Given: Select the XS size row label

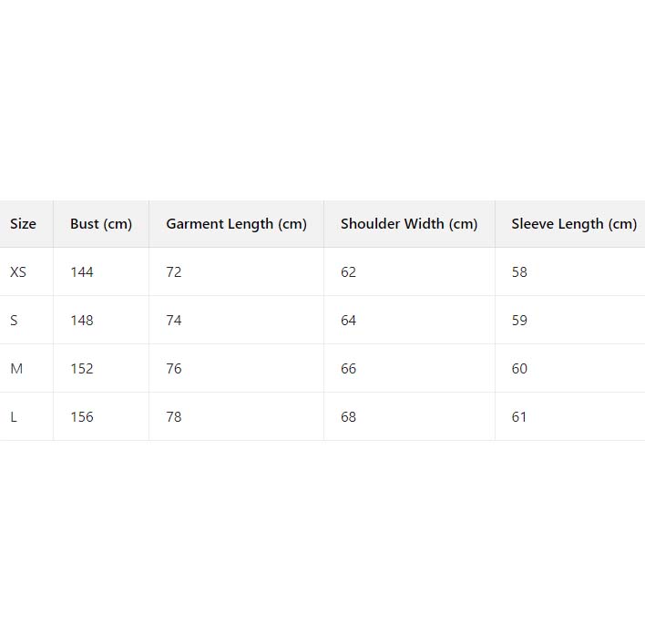Looking at the screenshot, I should pos(18,272).
